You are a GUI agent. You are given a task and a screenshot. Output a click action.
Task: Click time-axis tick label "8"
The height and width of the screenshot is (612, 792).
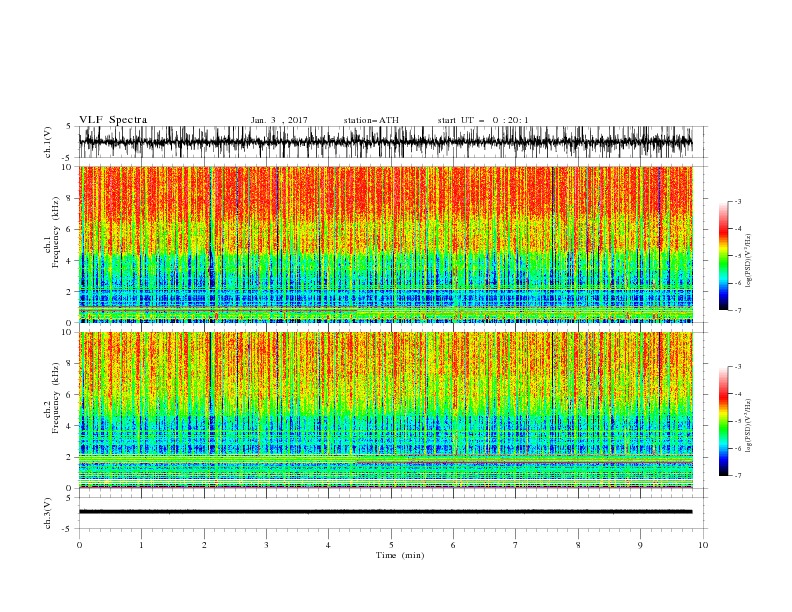tap(578, 545)
